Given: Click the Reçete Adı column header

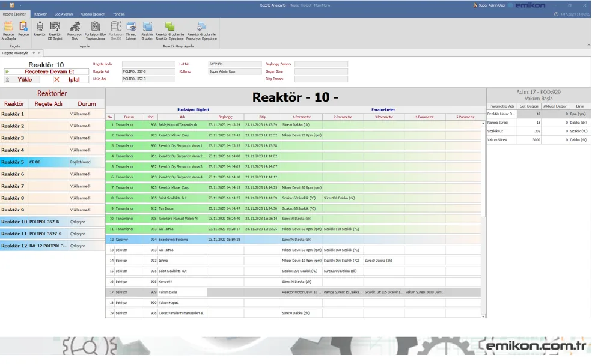Looking at the screenshot, I should pos(48,104).
